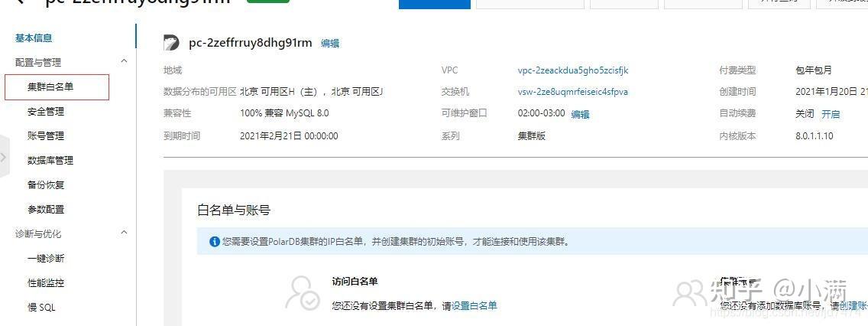868x326 pixels.
Task: Open 参数配置 menu item
Action: (x=46, y=210)
